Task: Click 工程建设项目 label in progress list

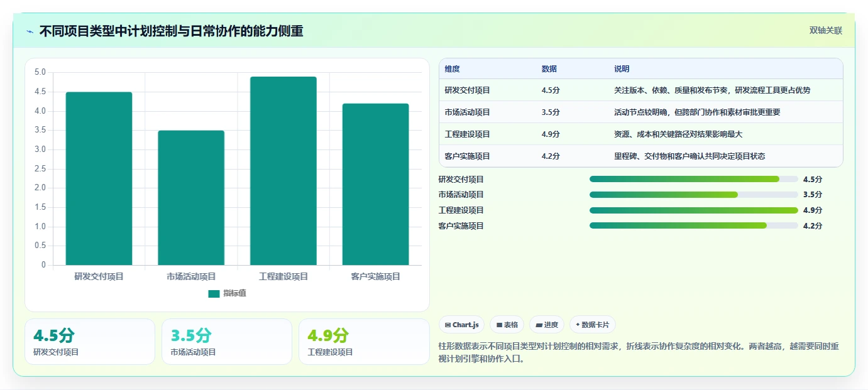Action: pyautogui.click(x=461, y=210)
